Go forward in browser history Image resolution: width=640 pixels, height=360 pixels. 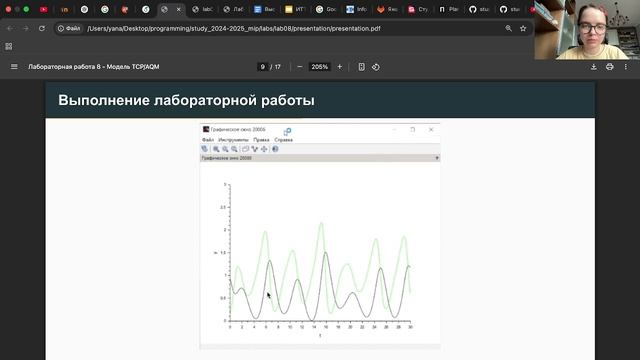pos(26,29)
